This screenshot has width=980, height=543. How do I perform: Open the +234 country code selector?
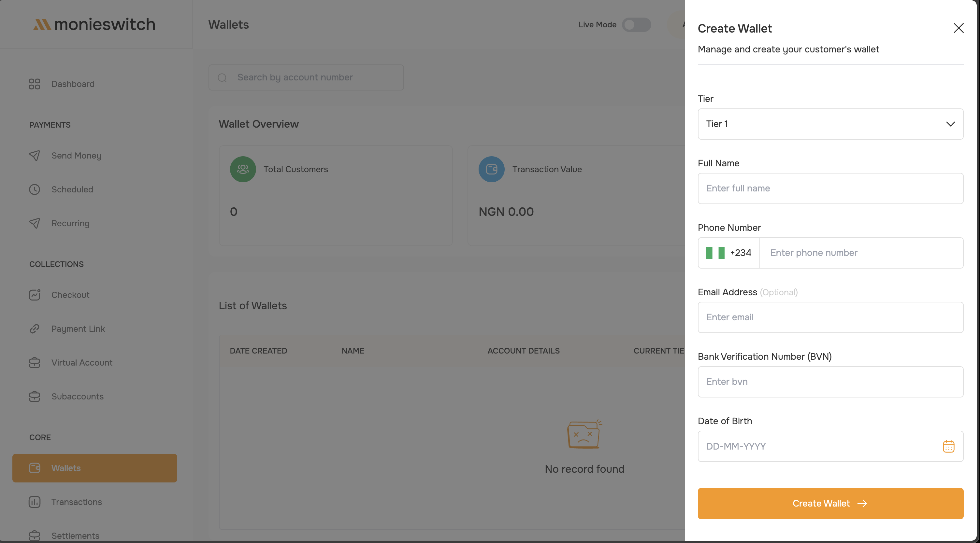pyautogui.click(x=728, y=253)
